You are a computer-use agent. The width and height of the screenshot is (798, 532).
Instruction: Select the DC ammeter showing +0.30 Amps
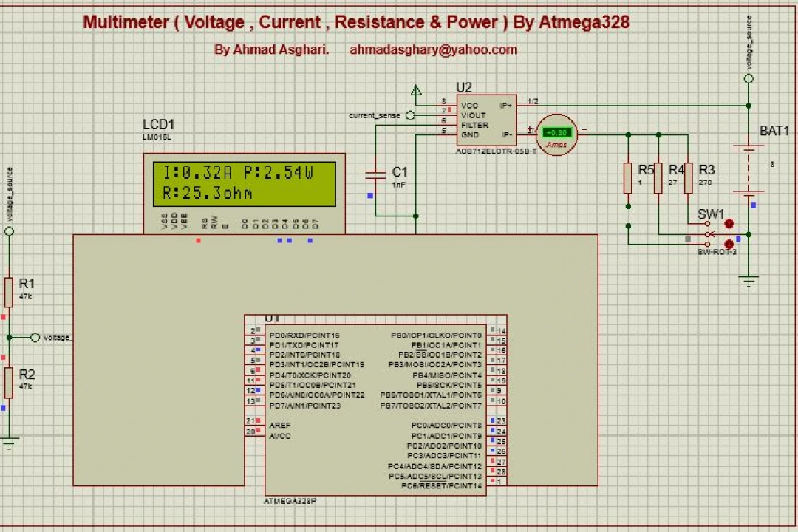pos(557,135)
